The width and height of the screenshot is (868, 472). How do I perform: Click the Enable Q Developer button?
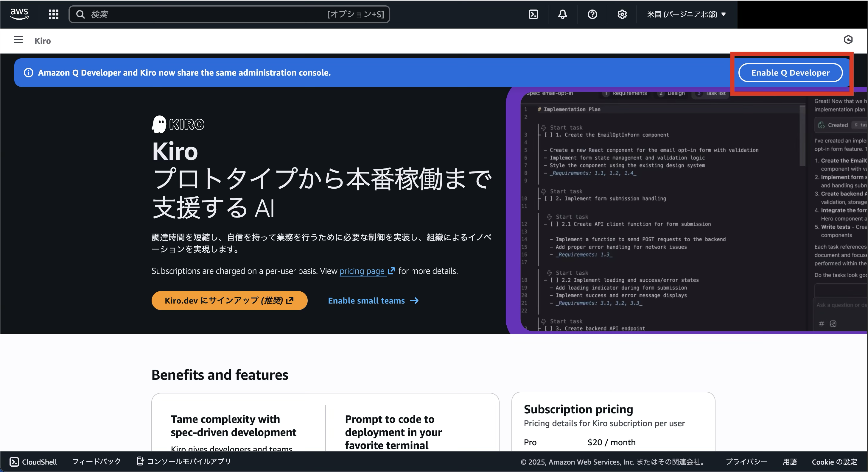[790, 73]
